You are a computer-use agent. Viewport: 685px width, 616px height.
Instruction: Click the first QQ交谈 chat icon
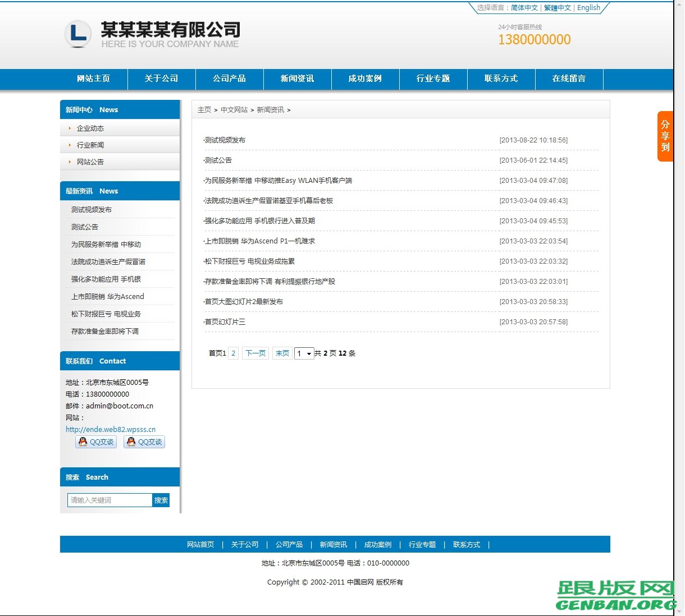[95, 442]
